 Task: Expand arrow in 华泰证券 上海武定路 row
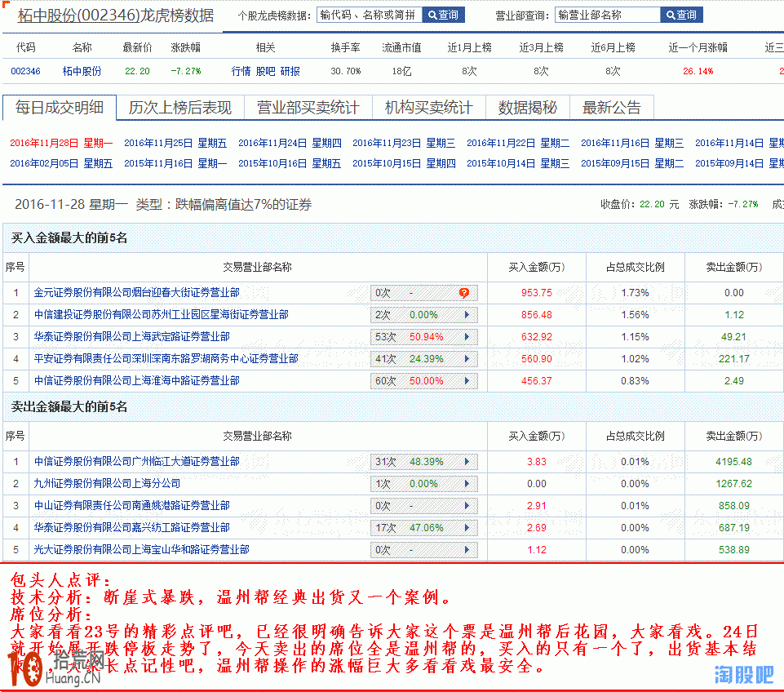point(467,337)
